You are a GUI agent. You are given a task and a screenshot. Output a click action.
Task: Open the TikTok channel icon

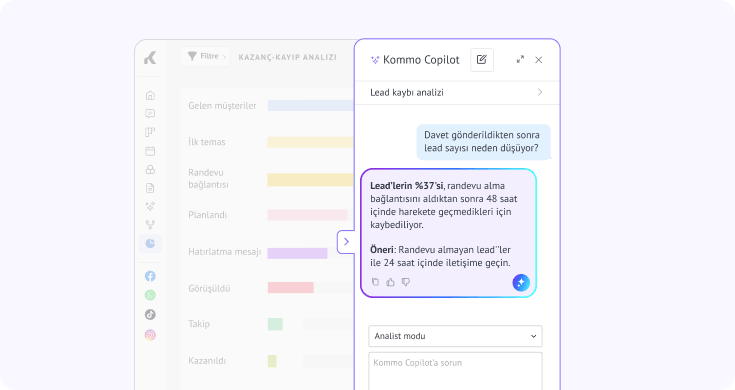[x=150, y=315]
